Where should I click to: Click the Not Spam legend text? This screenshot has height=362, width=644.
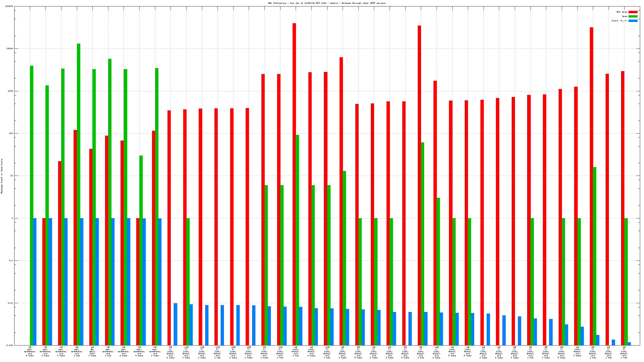click(622, 12)
